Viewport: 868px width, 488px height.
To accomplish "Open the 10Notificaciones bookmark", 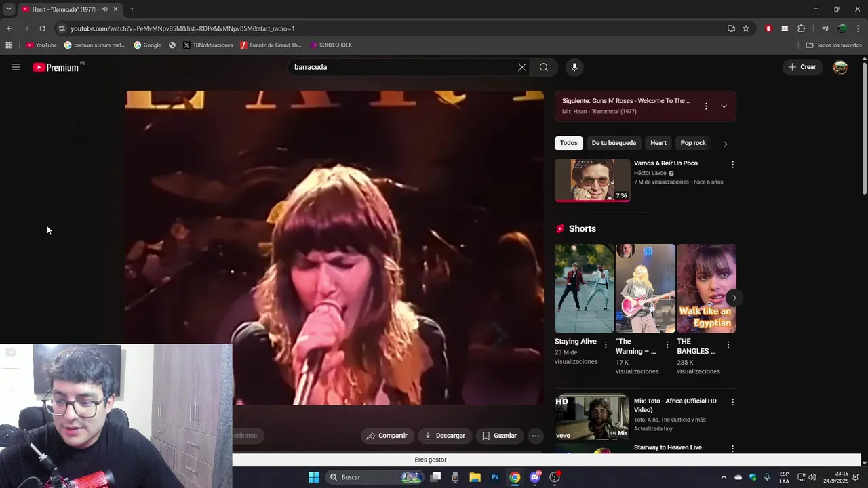I will (x=208, y=45).
